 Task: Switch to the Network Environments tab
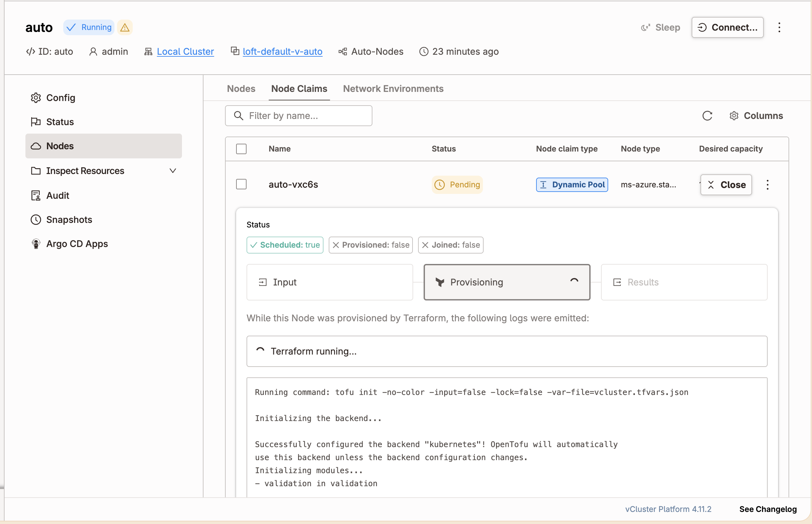[393, 89]
